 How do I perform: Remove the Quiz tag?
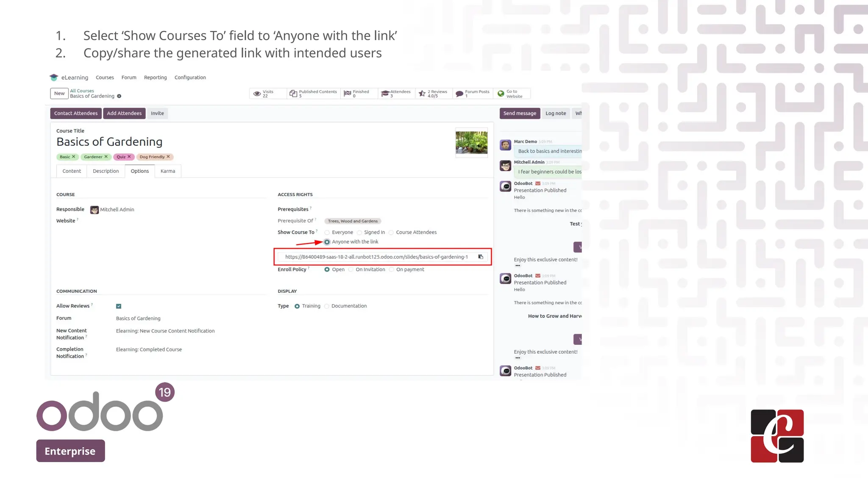[129, 157]
